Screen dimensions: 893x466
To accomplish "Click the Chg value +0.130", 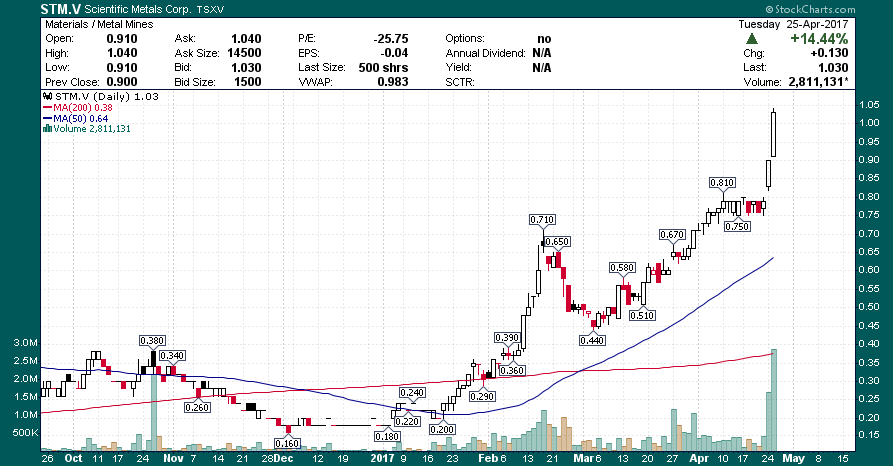I will tap(829, 53).
